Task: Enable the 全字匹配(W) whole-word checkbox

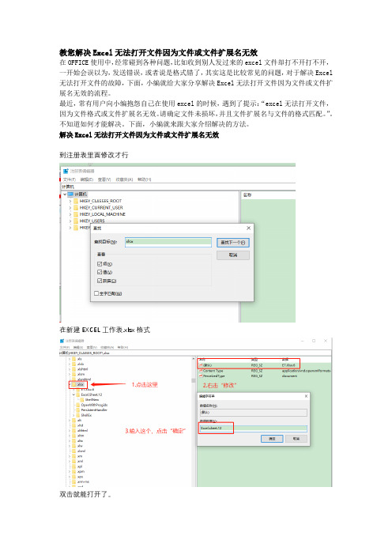Action: 96,293
